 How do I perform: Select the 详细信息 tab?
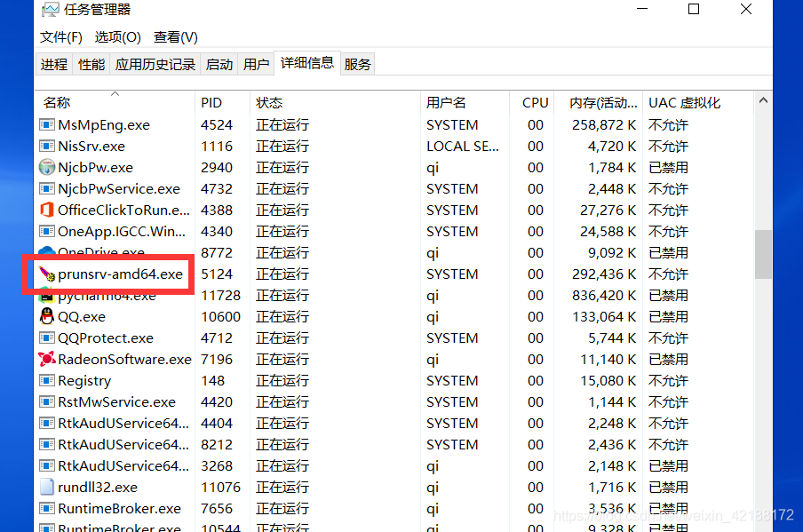tap(307, 62)
